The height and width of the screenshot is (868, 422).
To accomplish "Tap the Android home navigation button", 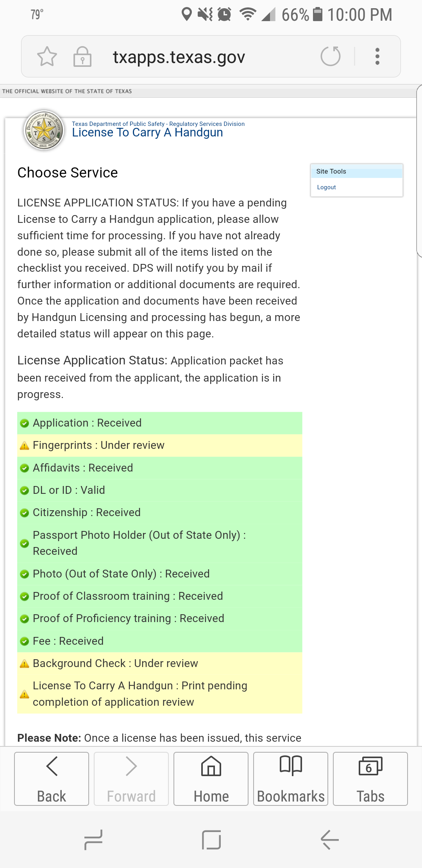I will (211, 839).
